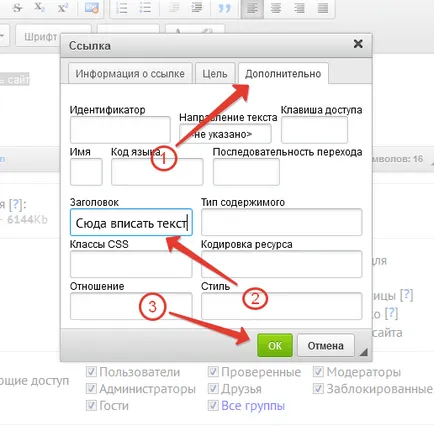The height and width of the screenshot is (426, 434).
Task: Toggle the Пользователи checkbox
Action: click(91, 372)
